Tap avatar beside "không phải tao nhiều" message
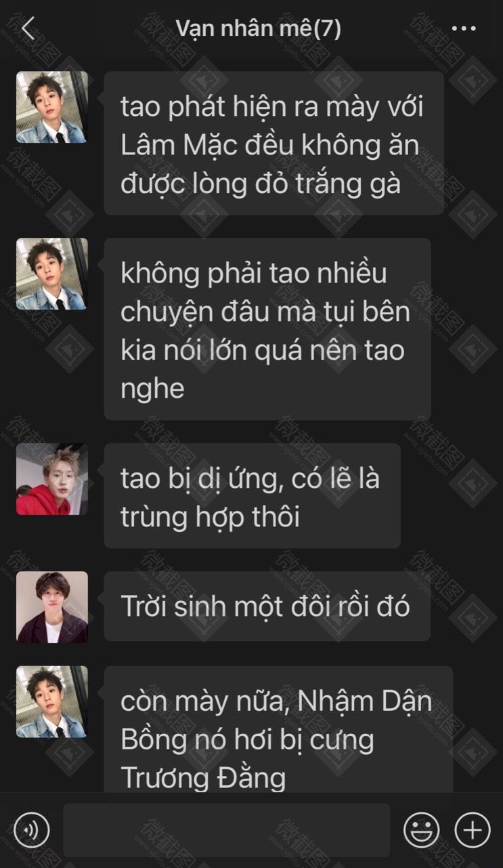 pos(52,274)
